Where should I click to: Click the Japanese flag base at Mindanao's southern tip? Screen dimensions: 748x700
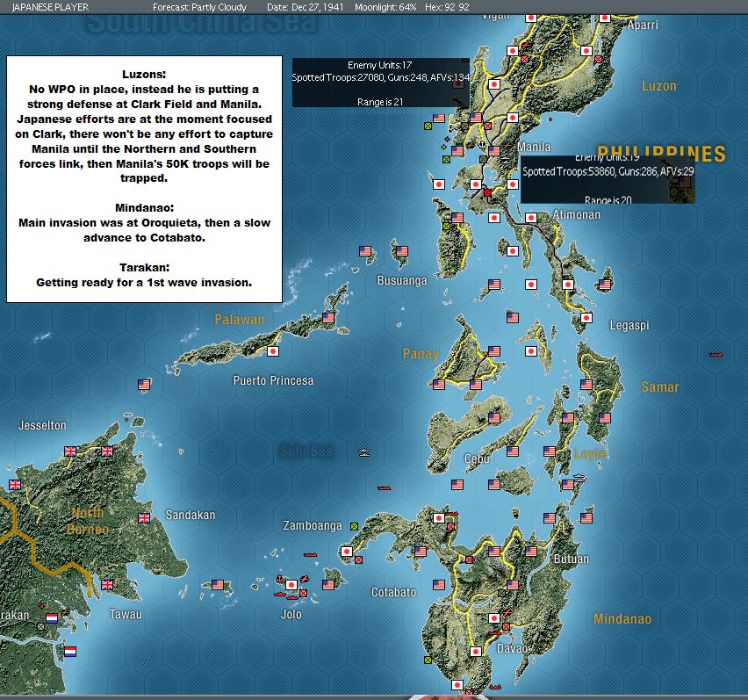pos(457,685)
